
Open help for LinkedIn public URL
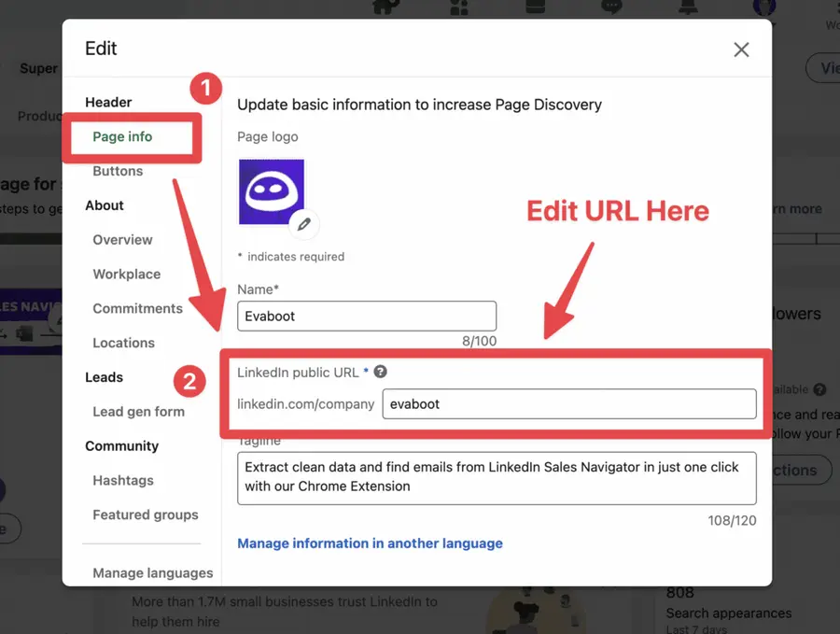[380, 371]
